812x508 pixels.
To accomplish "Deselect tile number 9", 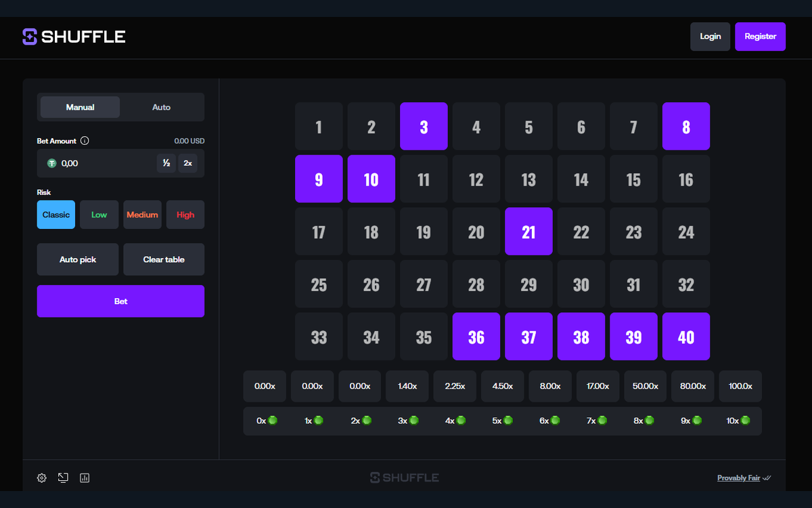I will pos(319,179).
